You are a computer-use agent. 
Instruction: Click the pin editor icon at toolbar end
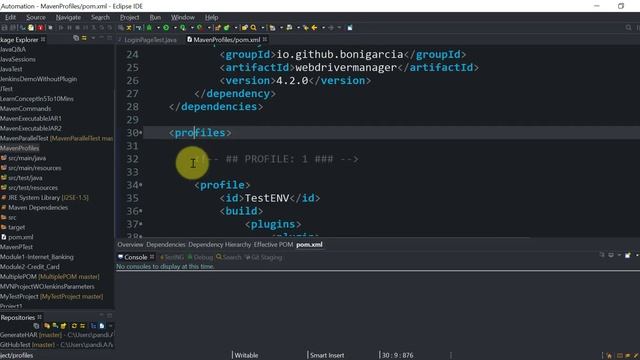pos(350,28)
